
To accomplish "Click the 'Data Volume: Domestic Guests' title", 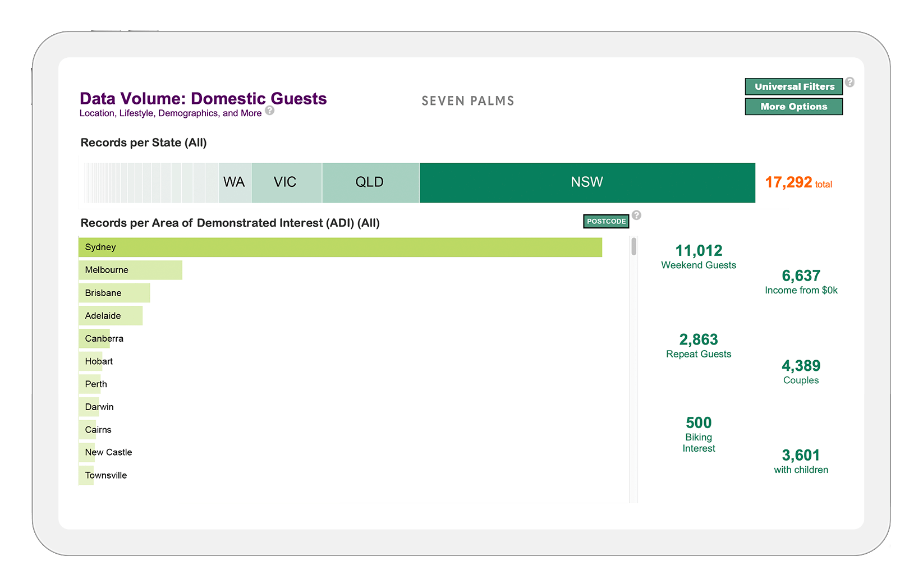I will [203, 98].
